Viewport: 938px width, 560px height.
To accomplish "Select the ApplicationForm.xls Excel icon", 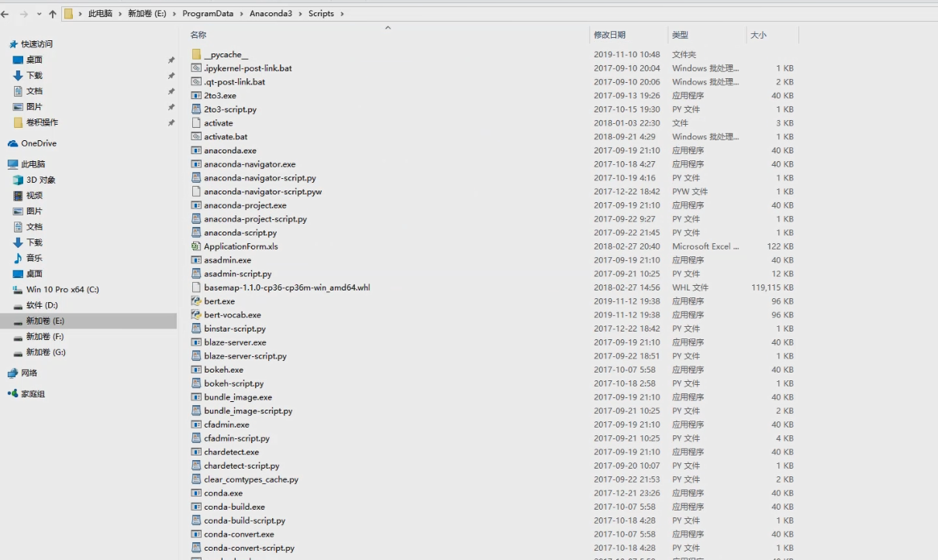I will point(196,246).
